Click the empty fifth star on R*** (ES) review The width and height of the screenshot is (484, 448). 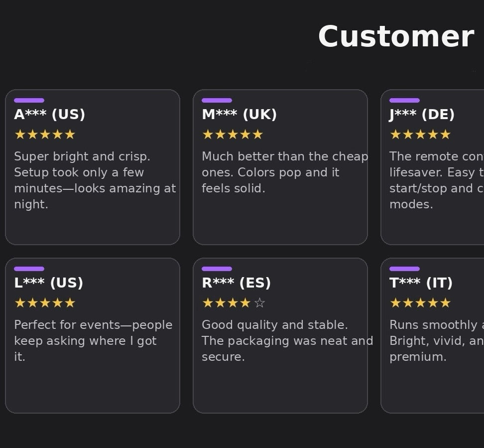pyautogui.click(x=259, y=303)
